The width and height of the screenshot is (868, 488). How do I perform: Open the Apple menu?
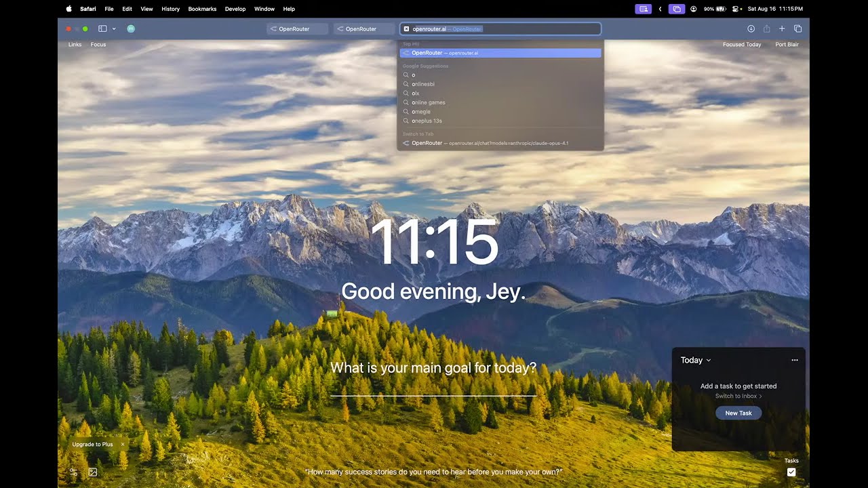point(68,9)
